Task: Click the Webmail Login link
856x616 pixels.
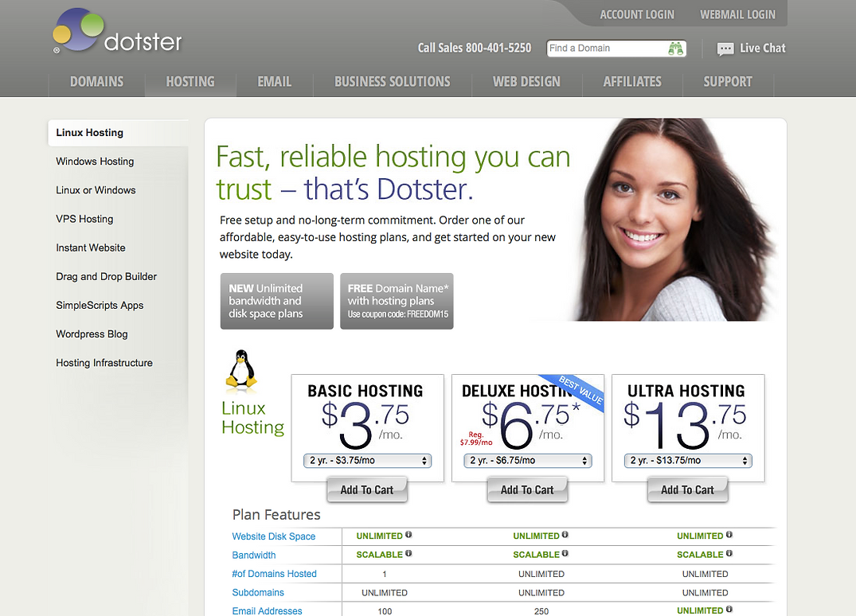Action: tap(737, 15)
